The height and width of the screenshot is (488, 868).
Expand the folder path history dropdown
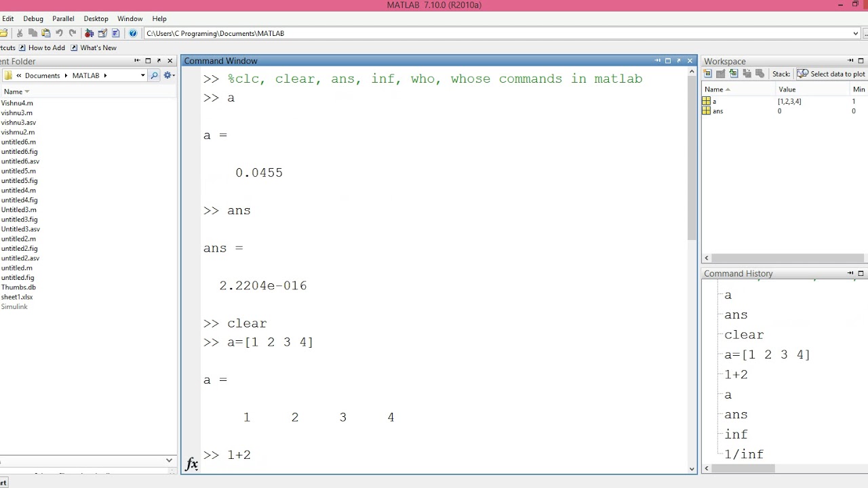point(142,75)
